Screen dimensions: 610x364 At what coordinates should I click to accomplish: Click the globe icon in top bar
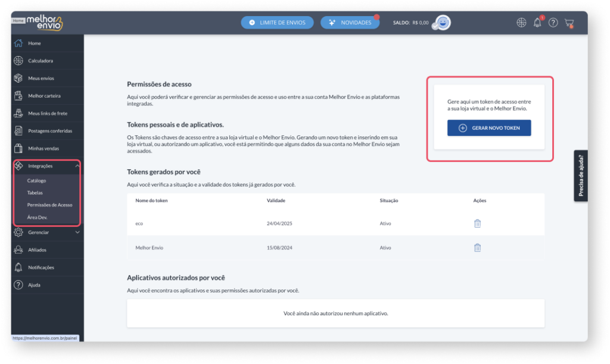pos(521,23)
